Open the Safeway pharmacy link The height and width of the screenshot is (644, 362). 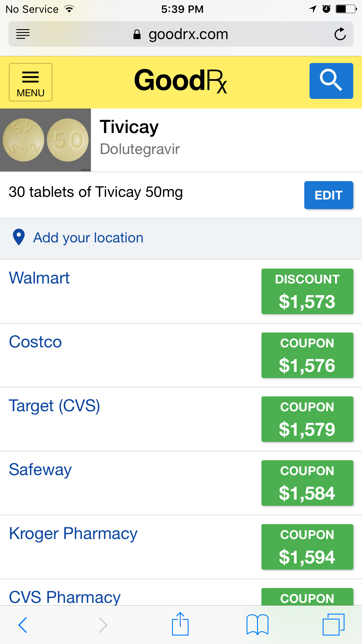tap(40, 470)
